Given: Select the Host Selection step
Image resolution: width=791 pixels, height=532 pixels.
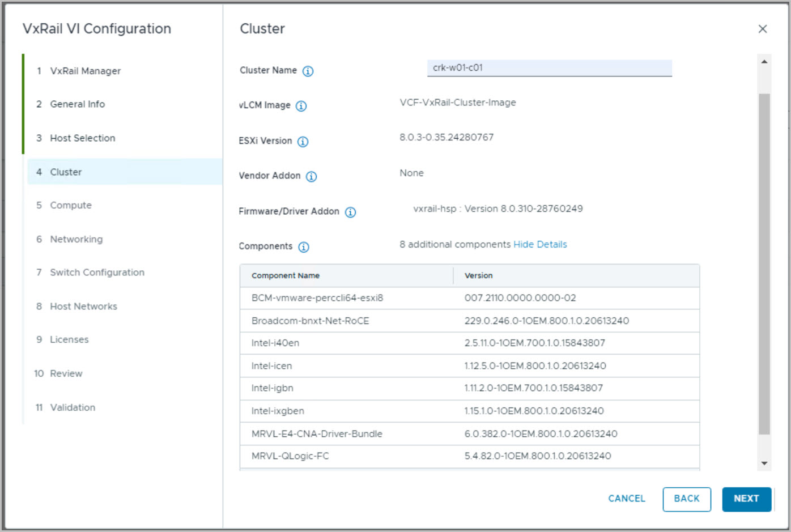Looking at the screenshot, I should pos(82,138).
